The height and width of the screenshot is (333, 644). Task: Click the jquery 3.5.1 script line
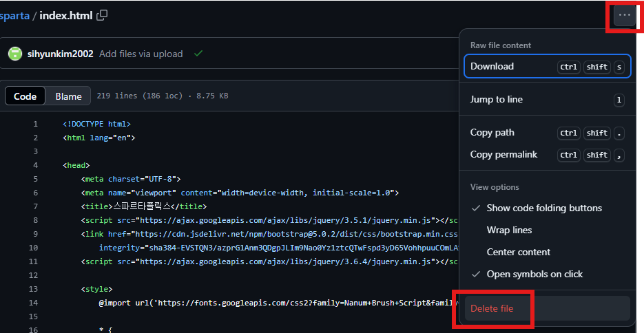pyautogui.click(x=269, y=220)
